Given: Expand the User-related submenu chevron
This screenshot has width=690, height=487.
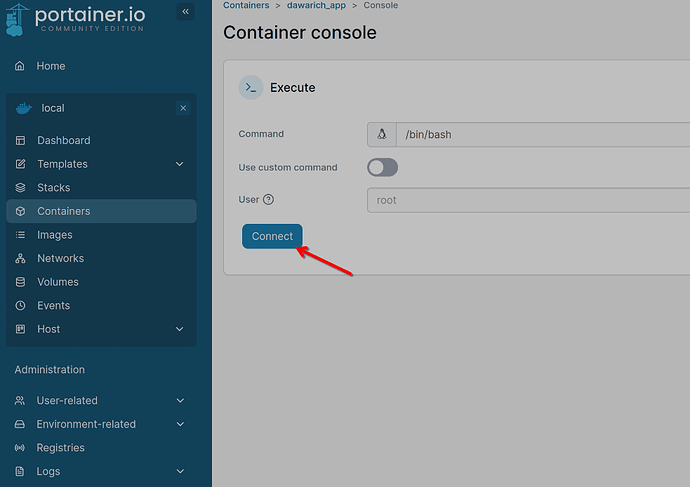Looking at the screenshot, I should pos(180,400).
